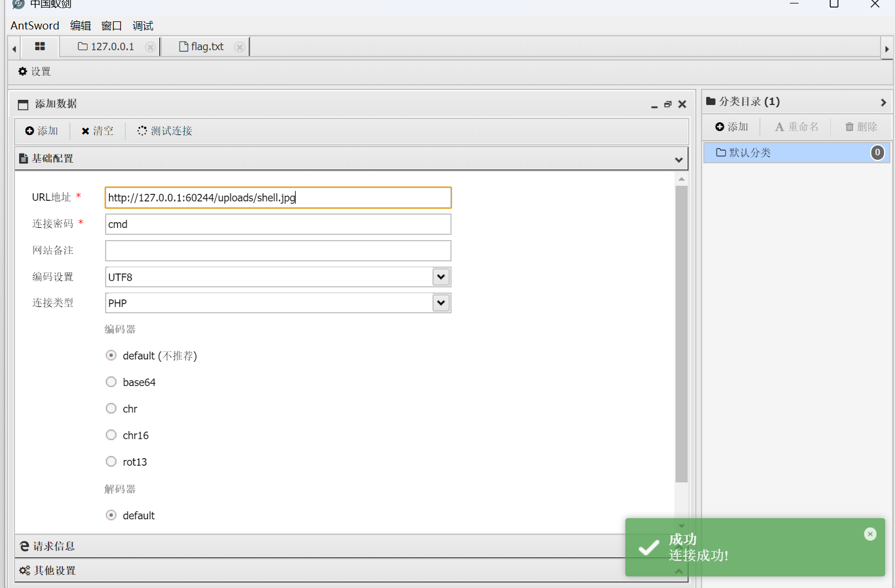Click the URL地址 input field
Image resolution: width=895 pixels, height=588 pixels.
pos(278,197)
